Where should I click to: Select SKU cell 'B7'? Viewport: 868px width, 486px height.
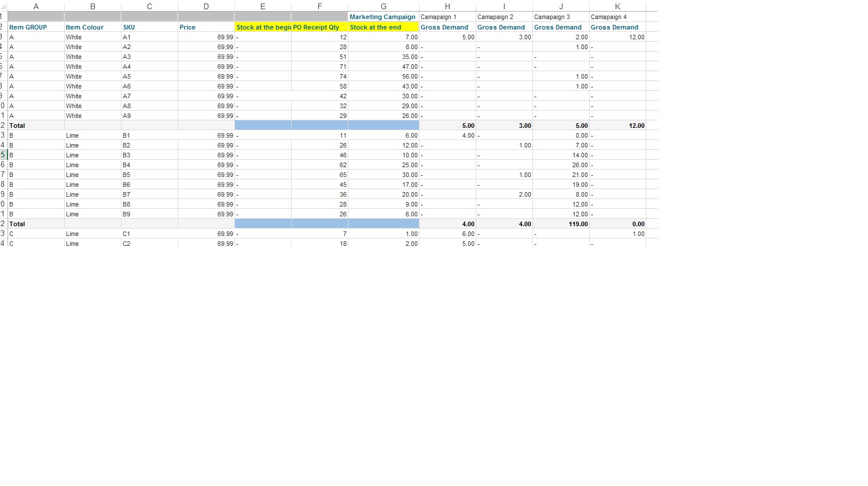(149, 194)
